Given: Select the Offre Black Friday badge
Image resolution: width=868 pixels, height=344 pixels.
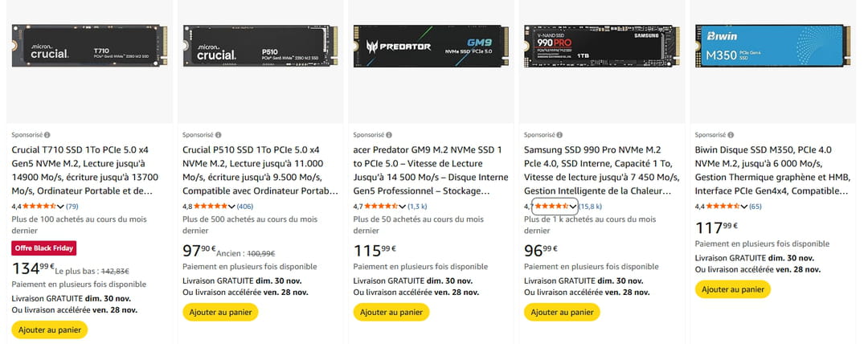Looking at the screenshot, I should tap(46, 248).
